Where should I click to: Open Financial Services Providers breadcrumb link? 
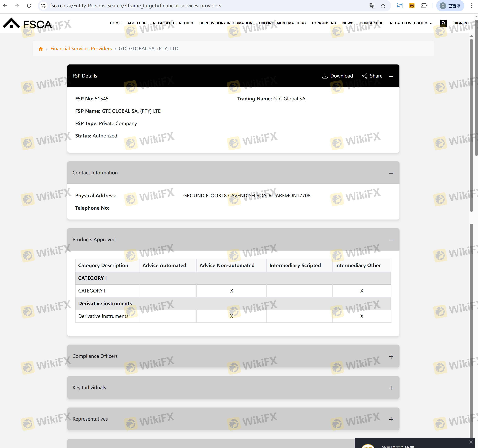pyautogui.click(x=81, y=49)
